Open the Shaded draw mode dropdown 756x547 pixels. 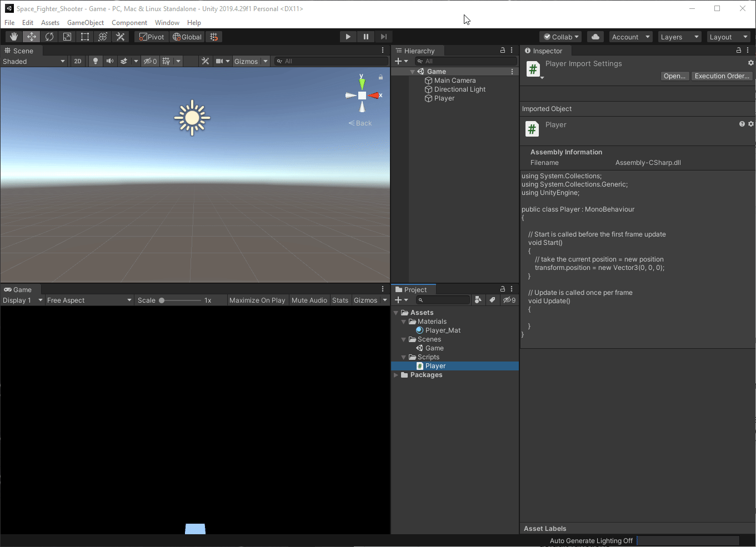tap(33, 61)
